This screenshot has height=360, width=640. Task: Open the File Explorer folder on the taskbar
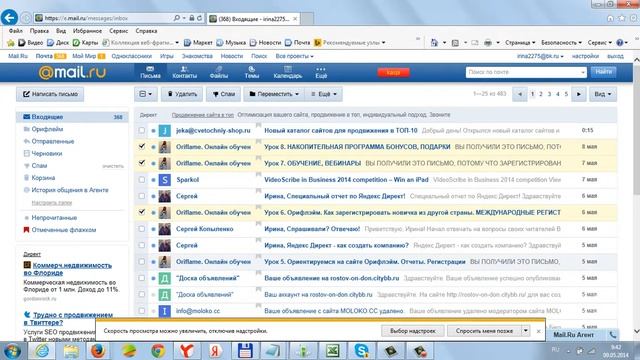[x=71, y=351]
